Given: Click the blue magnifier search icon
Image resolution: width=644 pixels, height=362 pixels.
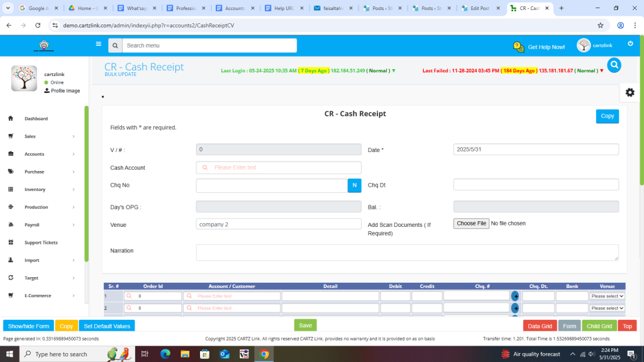Looking at the screenshot, I should (x=614, y=65).
